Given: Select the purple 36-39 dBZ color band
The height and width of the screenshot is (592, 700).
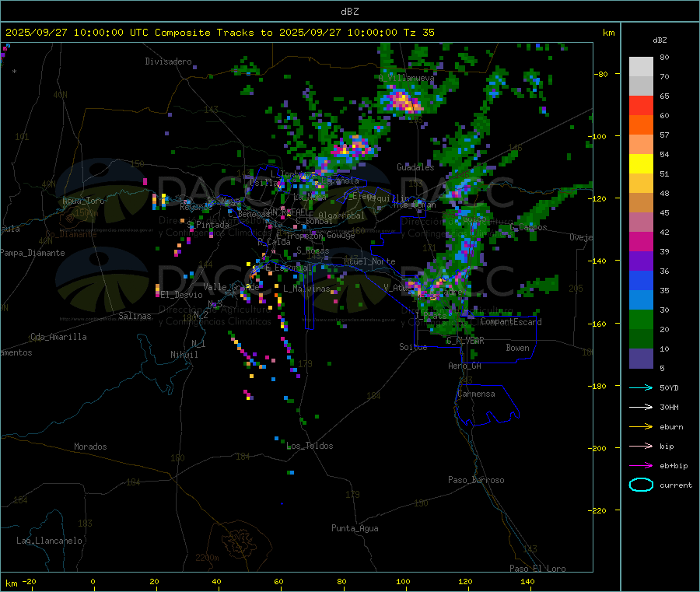Looking at the screenshot, I should click(641, 261).
